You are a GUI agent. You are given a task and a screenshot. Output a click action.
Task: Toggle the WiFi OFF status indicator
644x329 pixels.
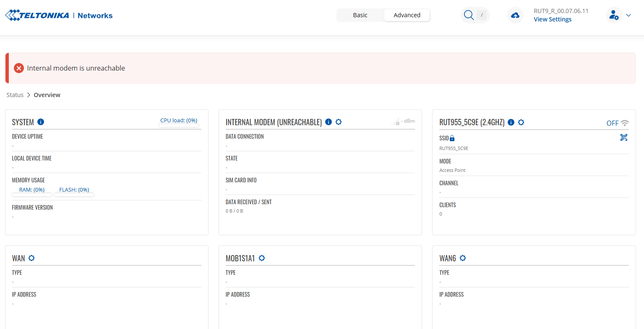point(617,123)
